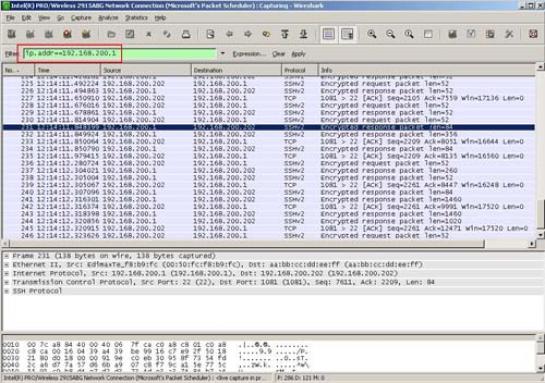
Task: Open the Go menu
Action: coord(60,18)
